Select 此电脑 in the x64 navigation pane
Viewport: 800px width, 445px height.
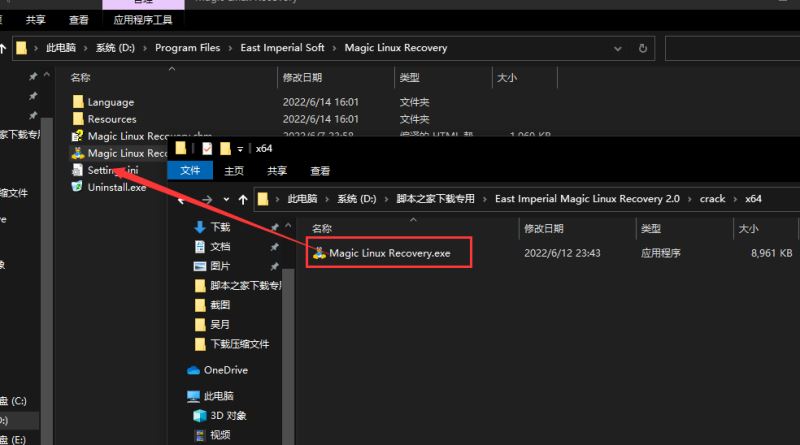[x=210, y=395]
